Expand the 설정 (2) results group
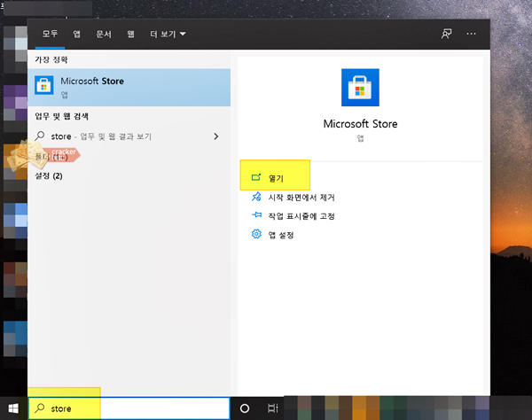This screenshot has height=420, width=532. pos(49,176)
